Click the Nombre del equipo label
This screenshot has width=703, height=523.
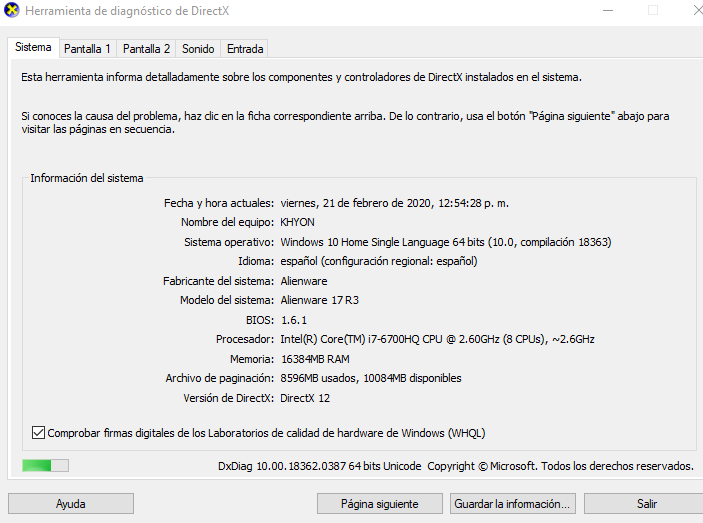point(227,222)
